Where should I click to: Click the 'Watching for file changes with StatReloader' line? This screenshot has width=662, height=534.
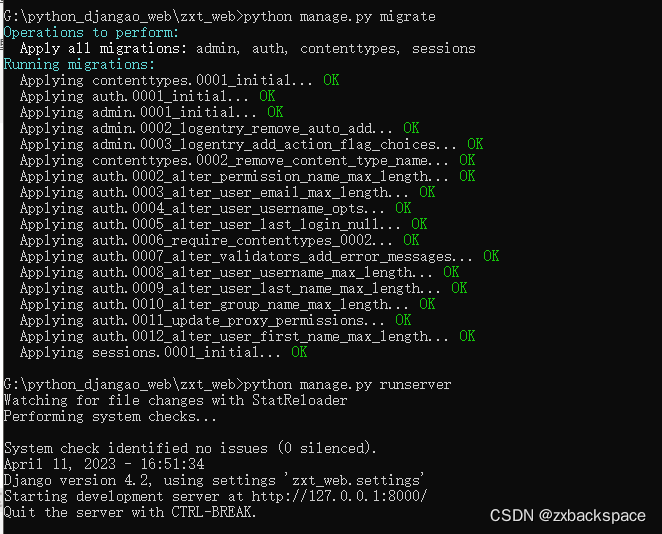click(x=176, y=401)
